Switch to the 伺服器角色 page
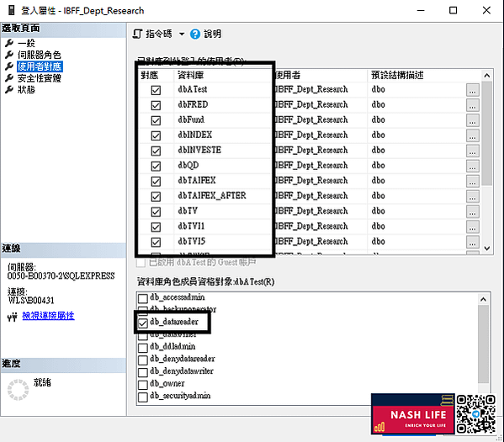This screenshot has width=504, height=442. click(40, 55)
